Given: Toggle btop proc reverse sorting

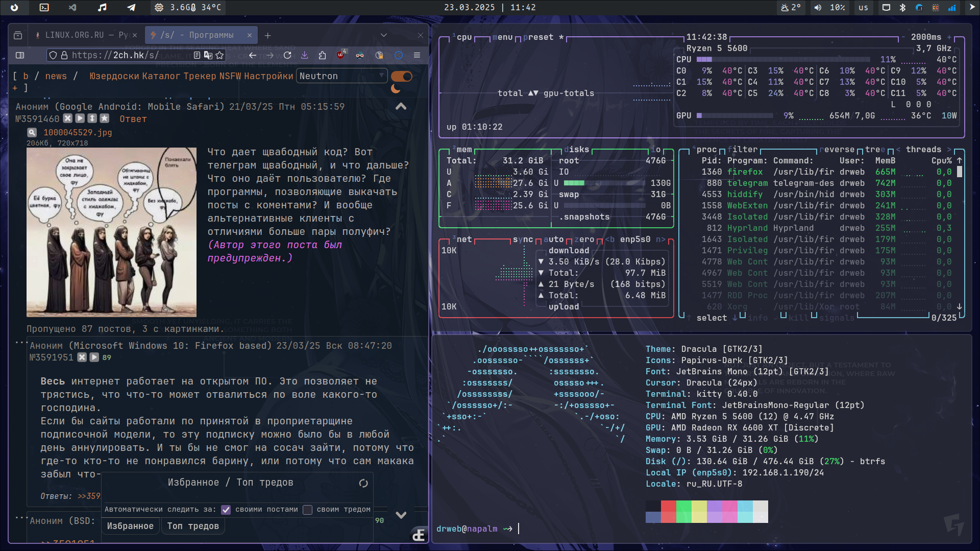Looking at the screenshot, I should pos(837,150).
